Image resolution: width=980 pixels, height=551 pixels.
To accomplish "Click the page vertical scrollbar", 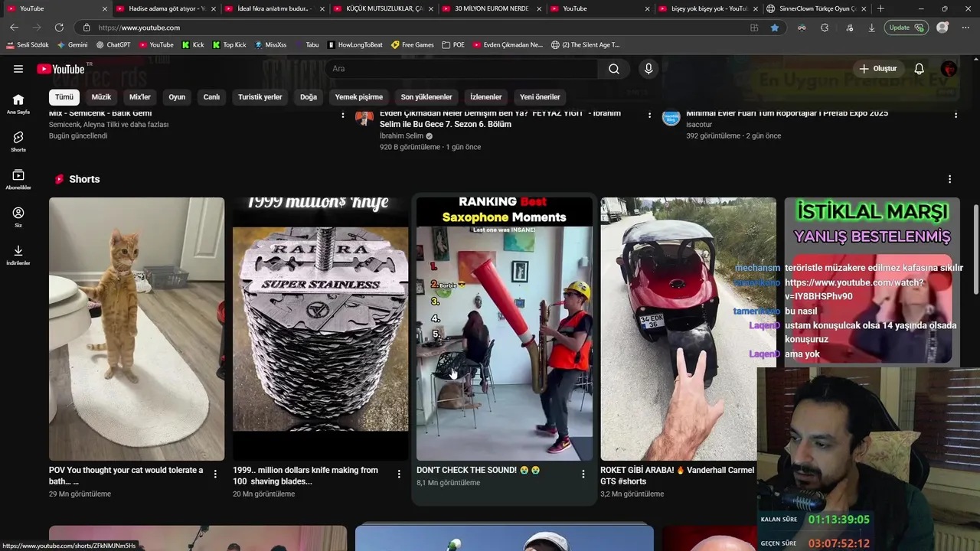I will pyautogui.click(x=975, y=249).
